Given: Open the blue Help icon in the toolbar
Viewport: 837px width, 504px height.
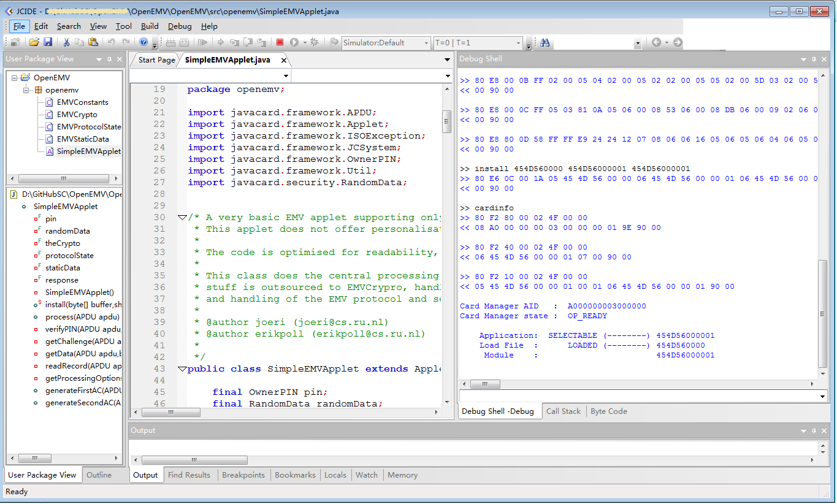Looking at the screenshot, I should 145,42.
